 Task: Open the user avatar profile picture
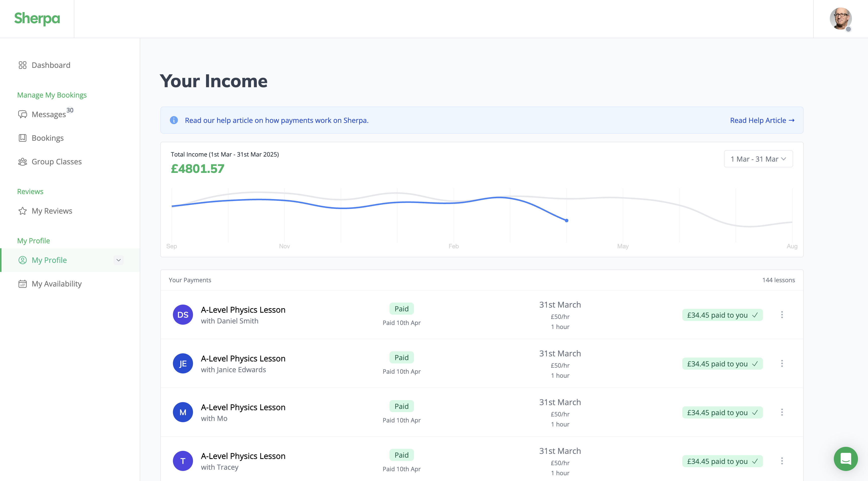(840, 19)
